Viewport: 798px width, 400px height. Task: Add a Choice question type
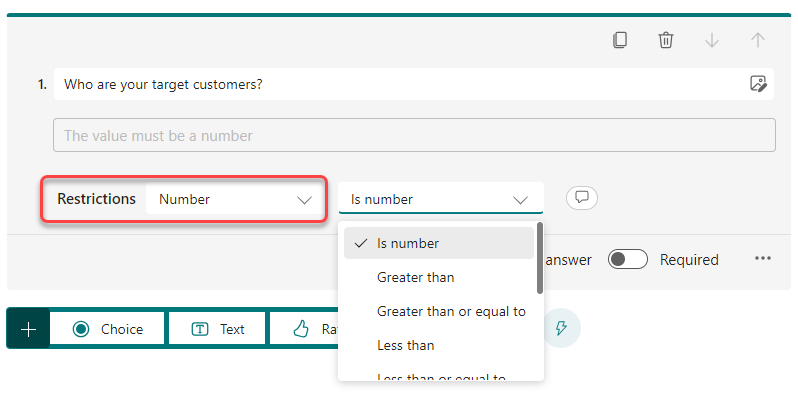point(108,329)
